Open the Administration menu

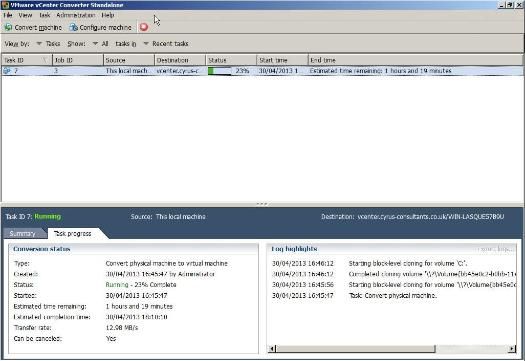click(76, 15)
